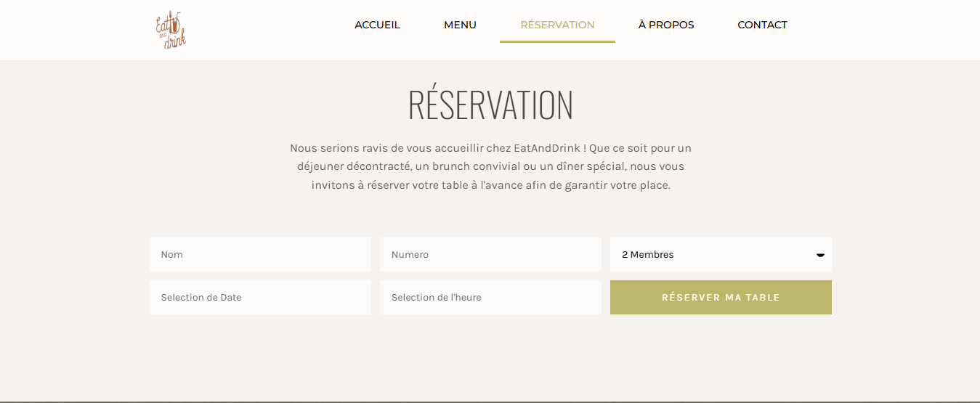Click 'garantir votre place' in the description

616,185
